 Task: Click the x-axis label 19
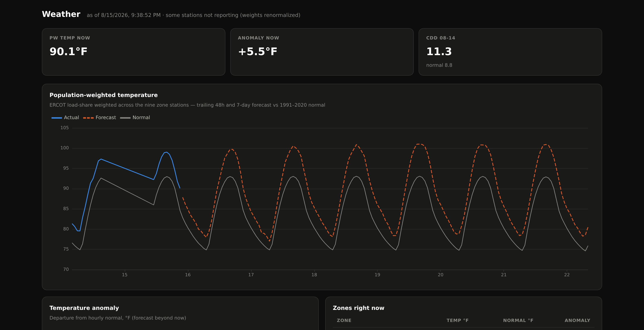click(x=377, y=275)
